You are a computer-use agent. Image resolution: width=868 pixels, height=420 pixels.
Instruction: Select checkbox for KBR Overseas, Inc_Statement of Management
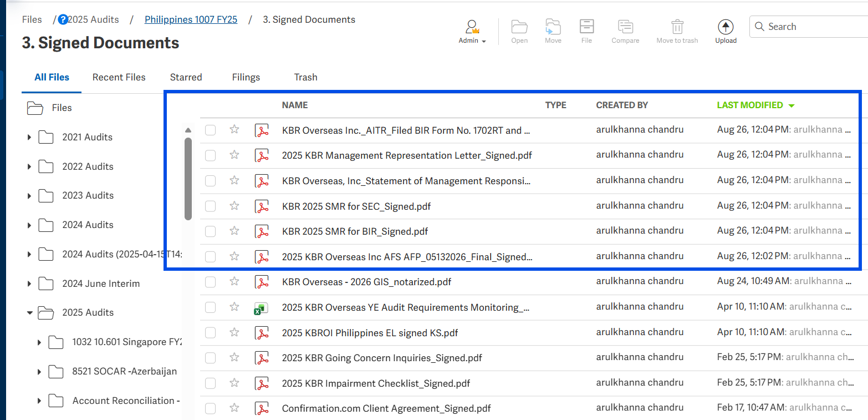210,181
